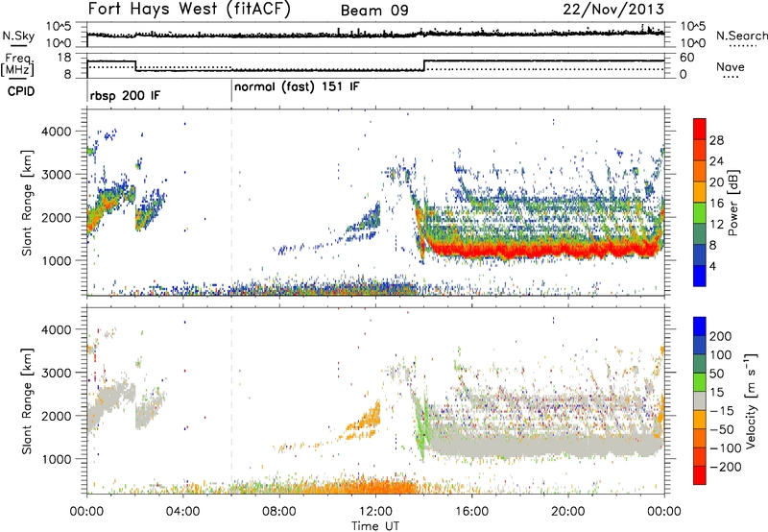Image resolution: width=768 pixels, height=532 pixels.
Task: Click the red bottom of velocity color bar
Action: click(700, 475)
